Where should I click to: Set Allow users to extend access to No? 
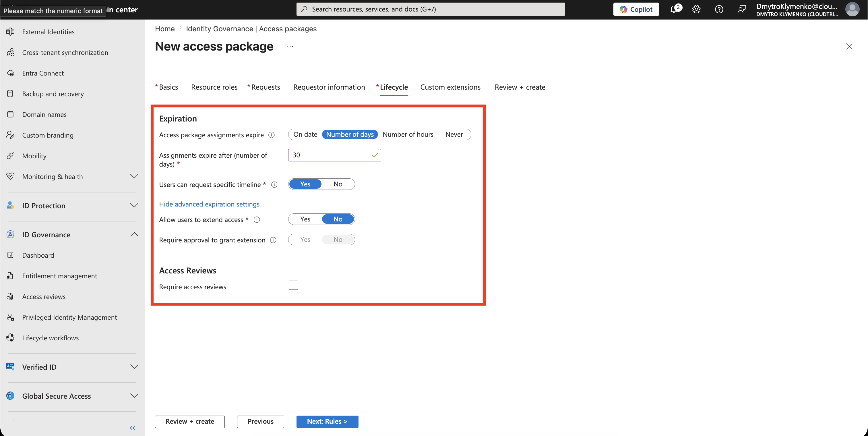point(338,219)
